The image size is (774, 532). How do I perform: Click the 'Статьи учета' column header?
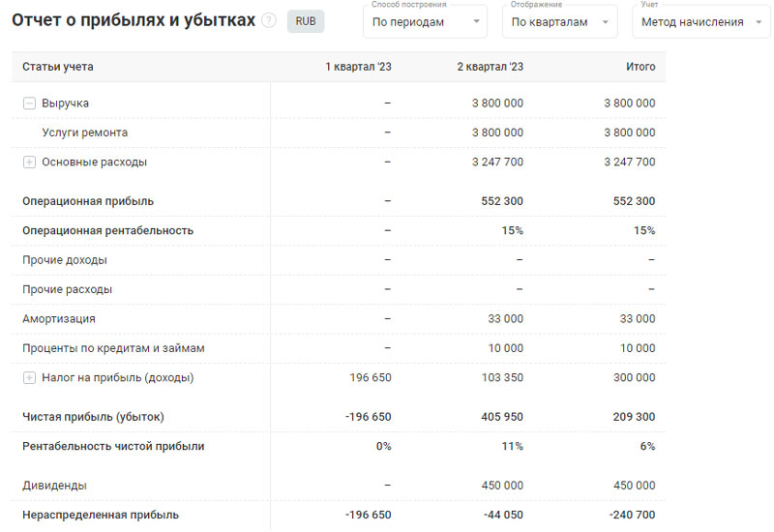tap(58, 67)
